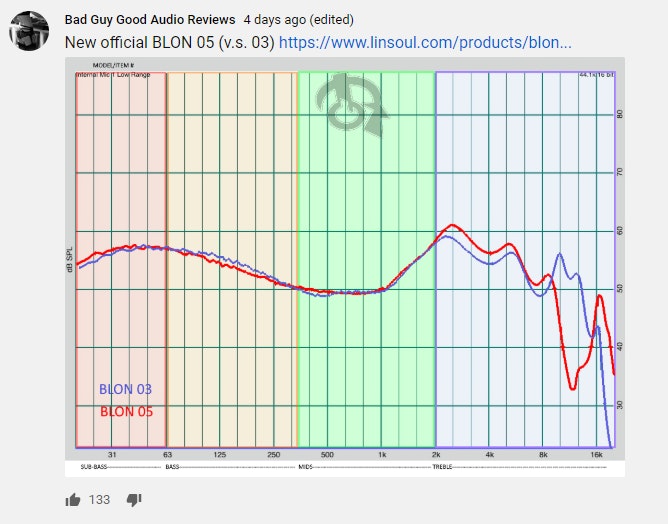Click the 31 Hz frequency axis label
The image size is (668, 524).
(113, 455)
